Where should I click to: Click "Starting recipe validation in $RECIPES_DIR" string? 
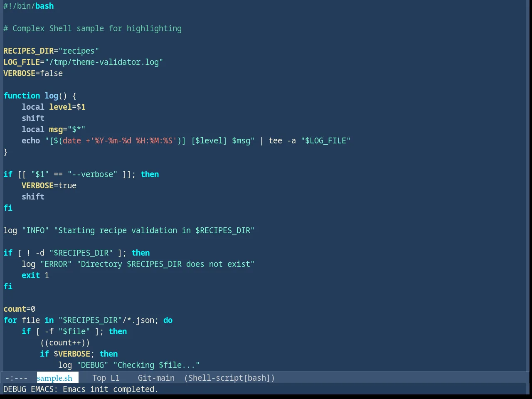point(154,230)
